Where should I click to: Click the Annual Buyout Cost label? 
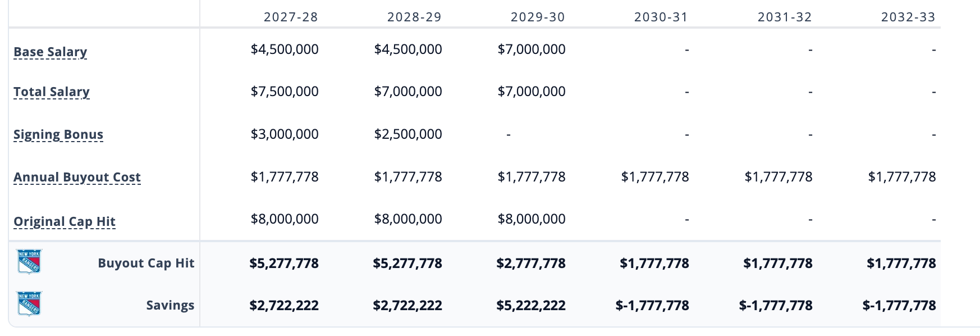point(77,177)
